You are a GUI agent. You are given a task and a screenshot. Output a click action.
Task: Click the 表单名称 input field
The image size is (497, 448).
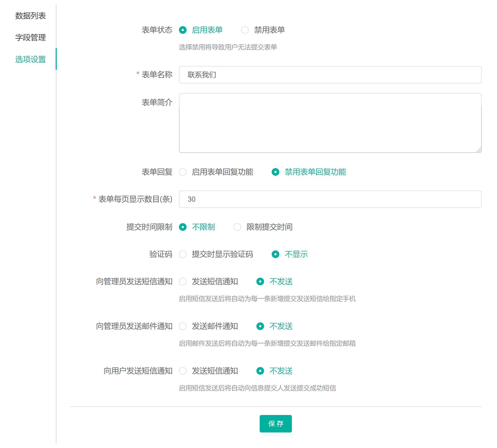pyautogui.click(x=330, y=75)
